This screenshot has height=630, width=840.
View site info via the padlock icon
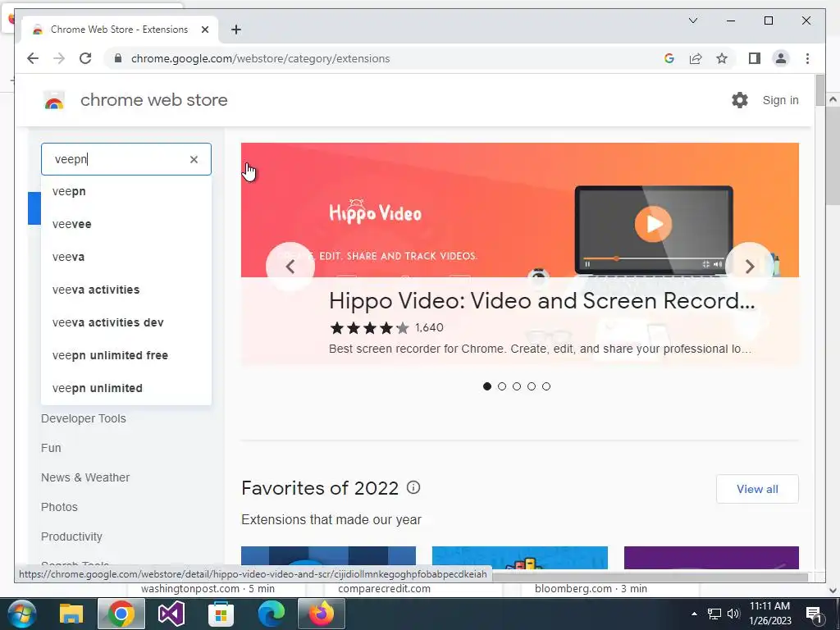point(118,58)
